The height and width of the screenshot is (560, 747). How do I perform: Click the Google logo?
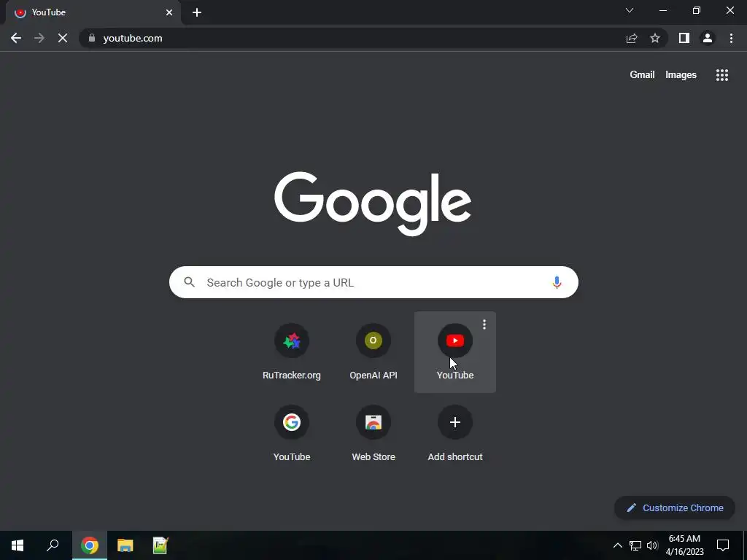[x=373, y=204]
